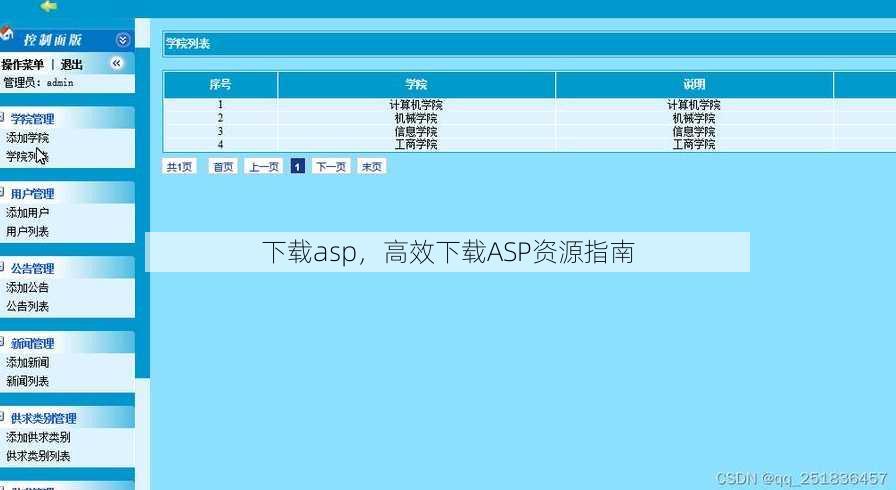Expand the 供求类别管理 section

(x=43, y=418)
